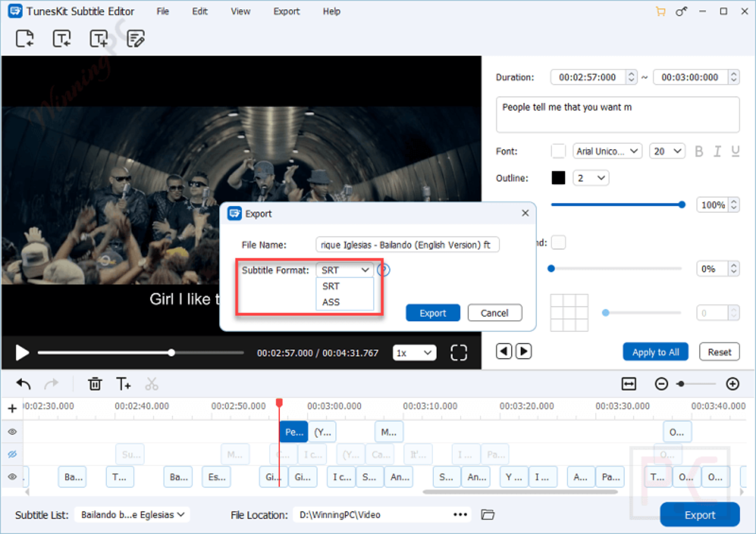Open the Subtitle List dropdown

[x=132, y=514]
